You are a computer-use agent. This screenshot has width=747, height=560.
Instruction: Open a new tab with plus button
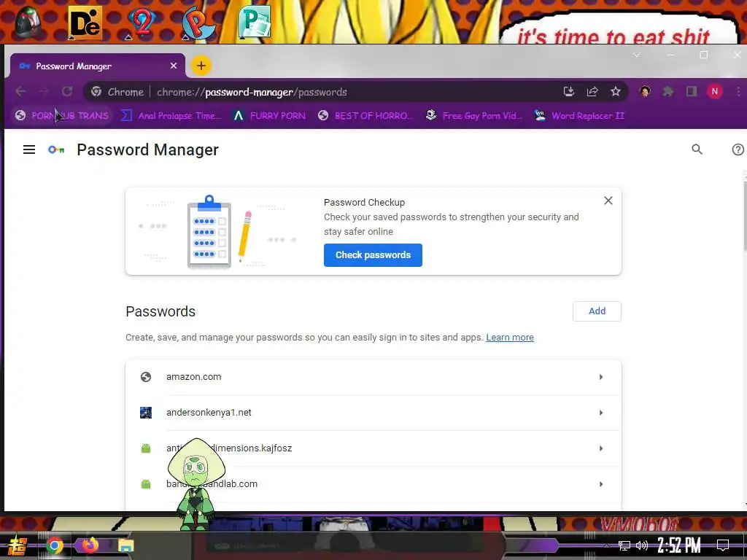click(x=201, y=66)
